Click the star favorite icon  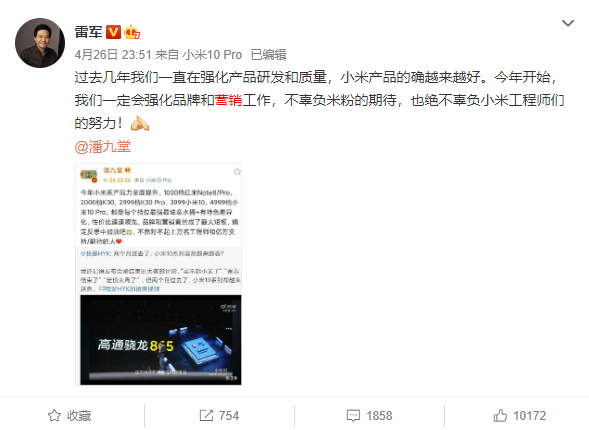click(x=54, y=415)
